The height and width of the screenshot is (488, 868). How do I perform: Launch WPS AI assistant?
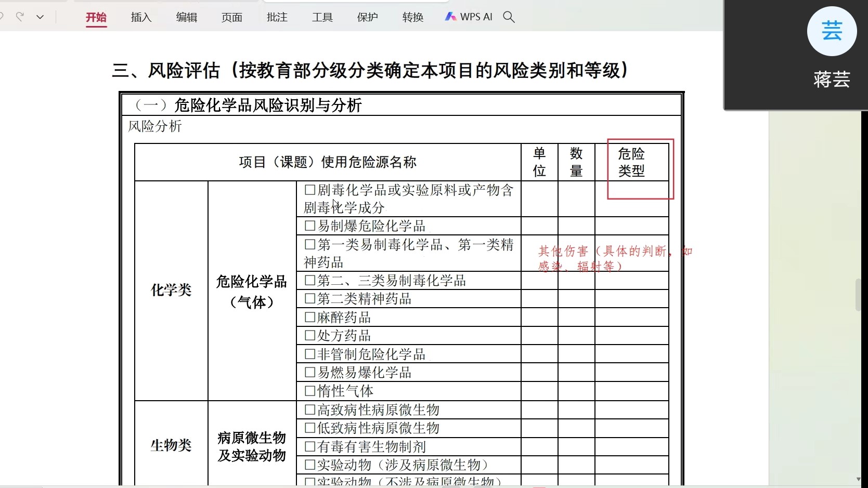click(x=469, y=17)
